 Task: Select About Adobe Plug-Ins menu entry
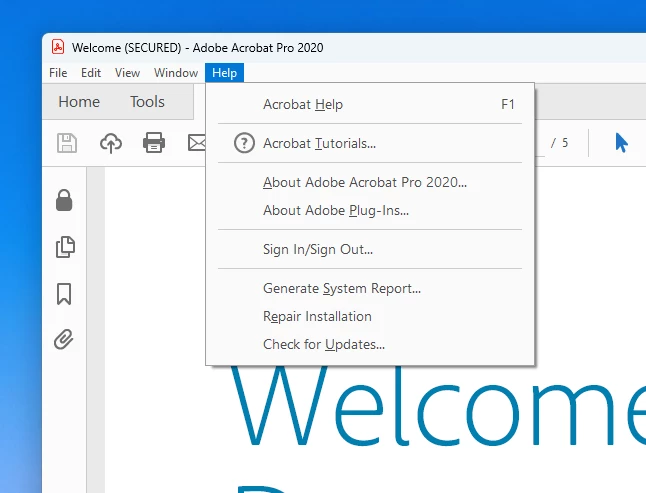pos(370,210)
